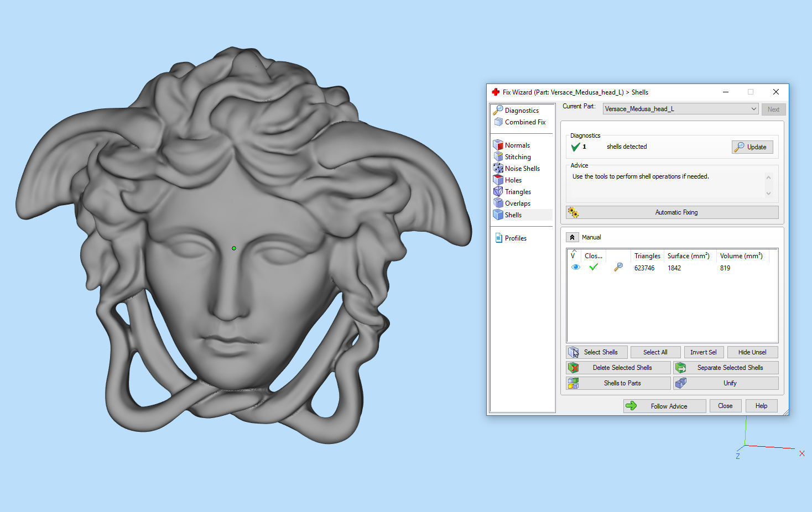
Task: Click the Normals red cube icon
Action: tap(498, 145)
